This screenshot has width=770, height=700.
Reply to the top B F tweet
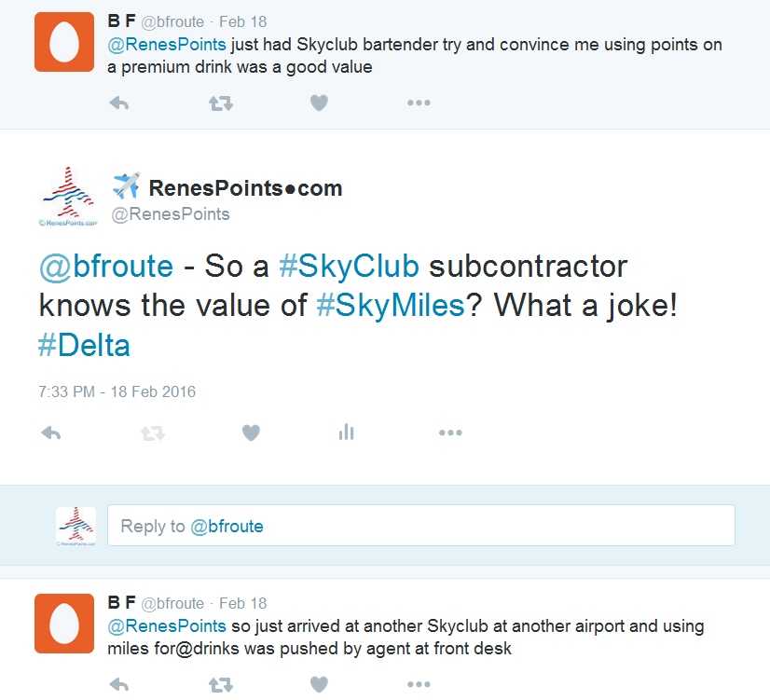[x=119, y=103]
